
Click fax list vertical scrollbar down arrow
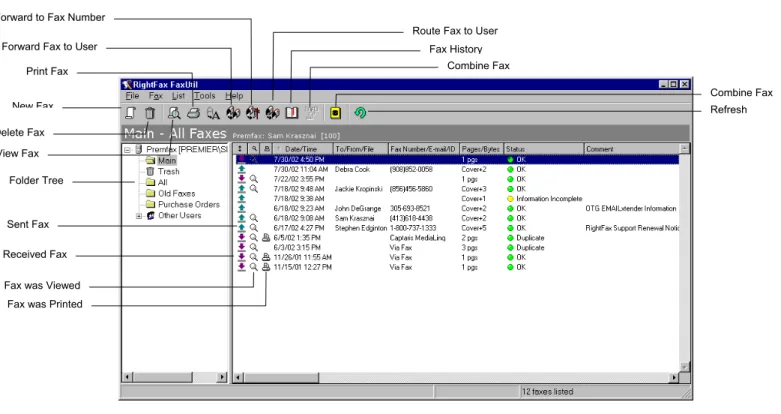tap(684, 367)
